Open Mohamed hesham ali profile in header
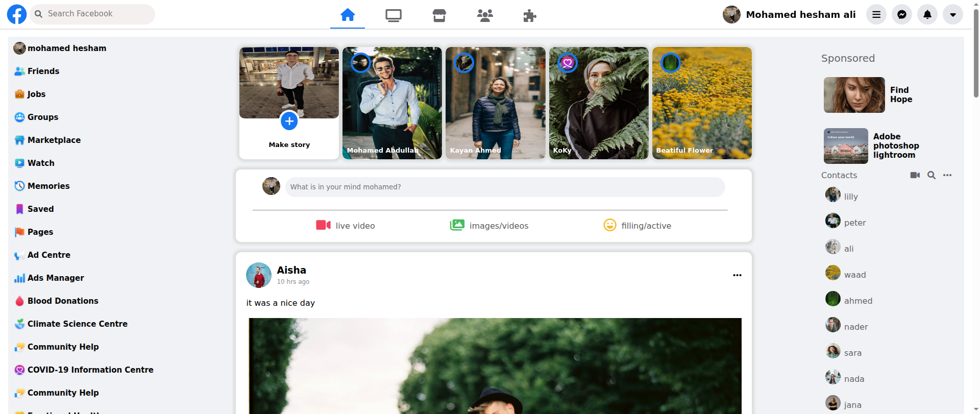Image resolution: width=980 pixels, height=414 pixels. pyautogui.click(x=789, y=14)
